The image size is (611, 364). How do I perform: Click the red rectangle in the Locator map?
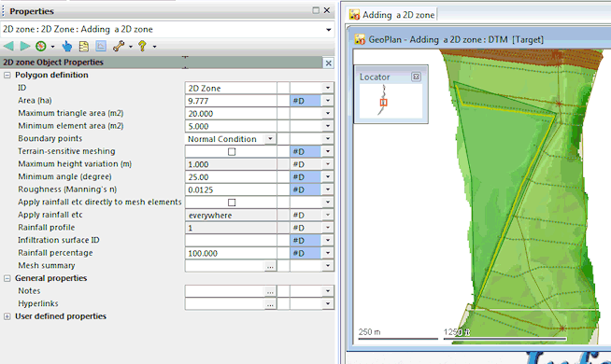(x=383, y=103)
